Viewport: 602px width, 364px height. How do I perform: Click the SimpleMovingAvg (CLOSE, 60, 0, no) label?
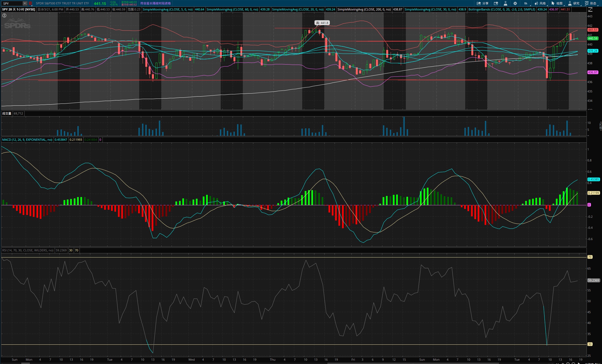232,9
